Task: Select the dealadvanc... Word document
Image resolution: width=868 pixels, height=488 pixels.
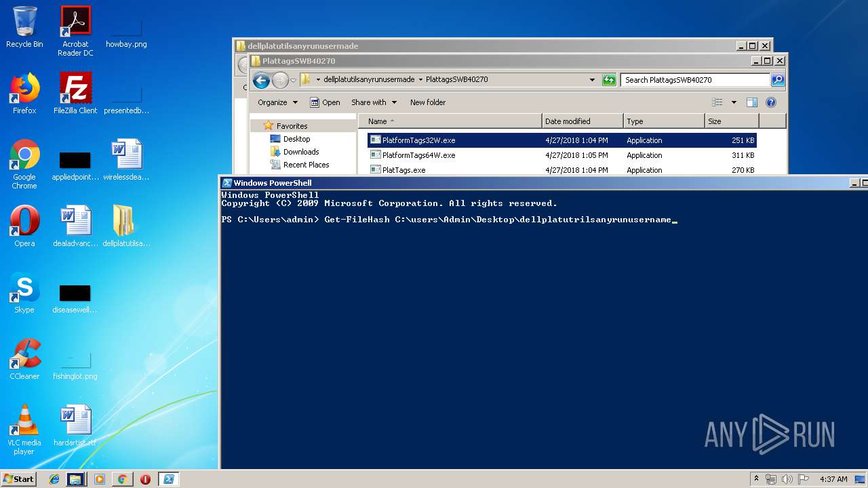Action: [x=75, y=226]
